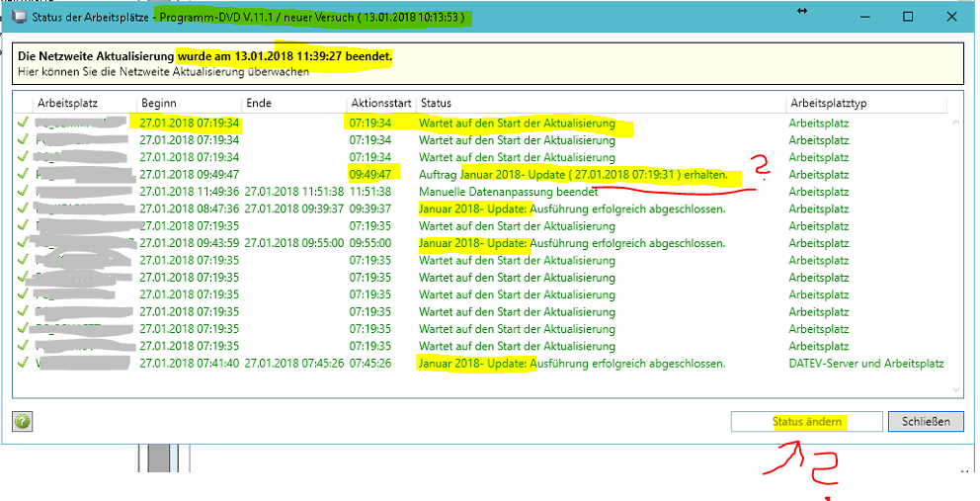
Task: Click the monitor icon in the title bar
Action: 17,17
